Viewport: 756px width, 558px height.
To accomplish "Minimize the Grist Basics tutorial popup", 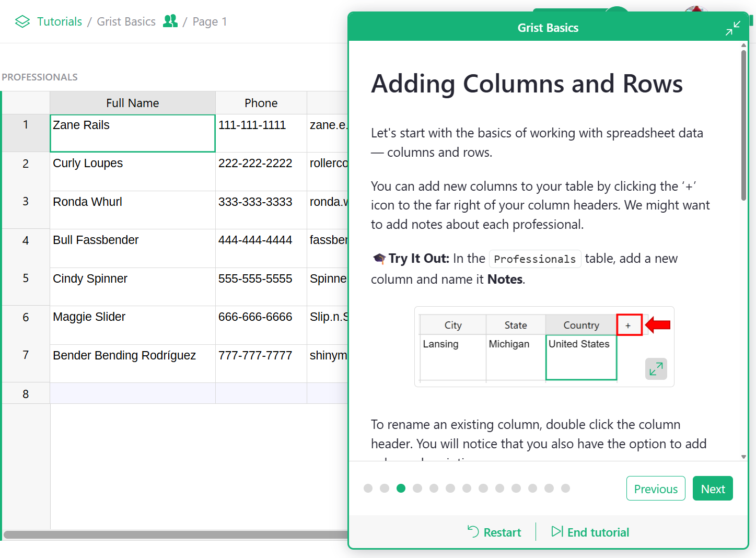I will coord(732,28).
